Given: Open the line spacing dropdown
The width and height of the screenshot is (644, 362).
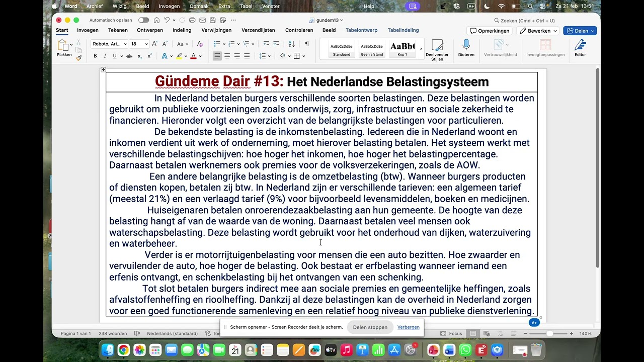Looking at the screenshot, I should pos(264,56).
